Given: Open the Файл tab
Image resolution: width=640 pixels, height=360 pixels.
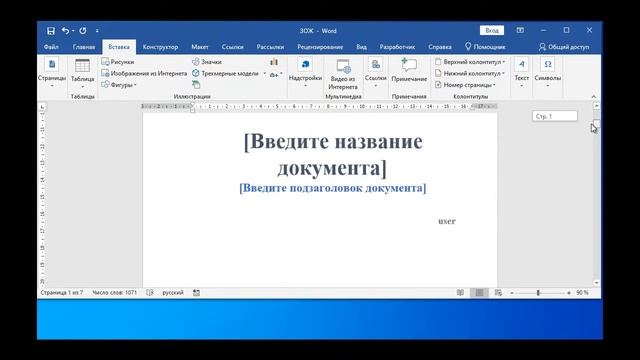Looking at the screenshot, I should (x=51, y=47).
